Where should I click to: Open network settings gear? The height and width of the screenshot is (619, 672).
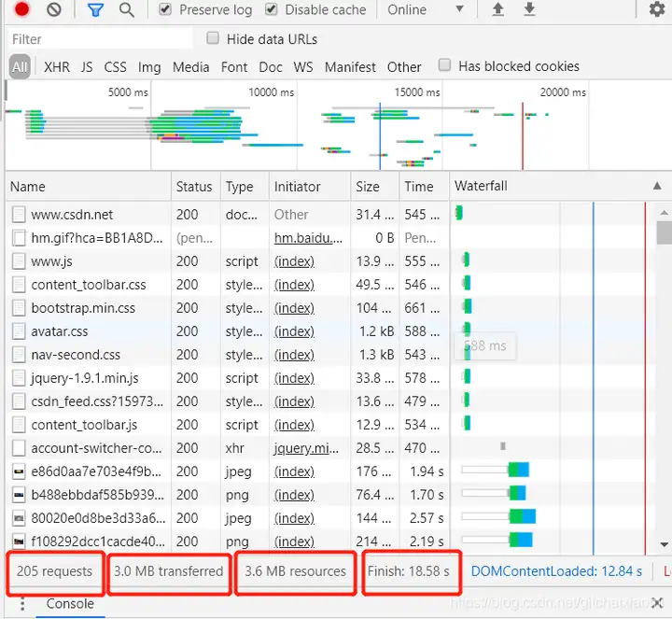pos(656,9)
